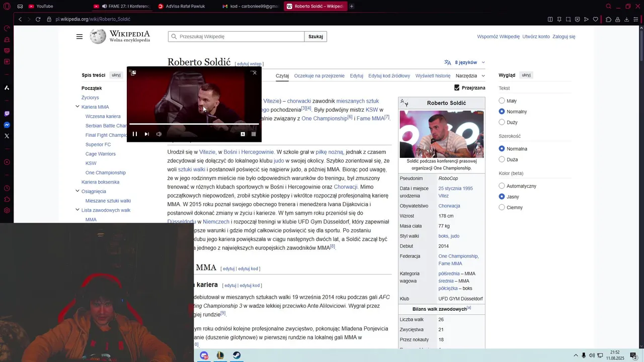Select Ciemny color mode
644x362 pixels.
click(x=502, y=207)
